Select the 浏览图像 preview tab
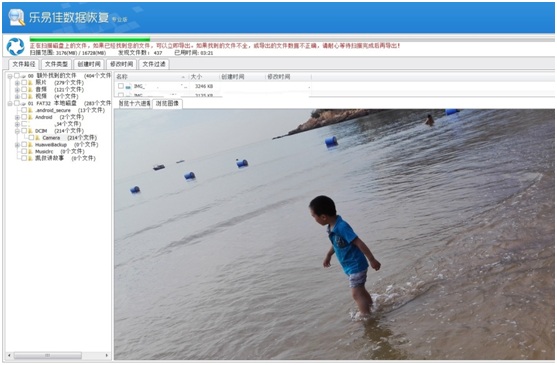Screen dimensions: 557x365 [x=167, y=104]
